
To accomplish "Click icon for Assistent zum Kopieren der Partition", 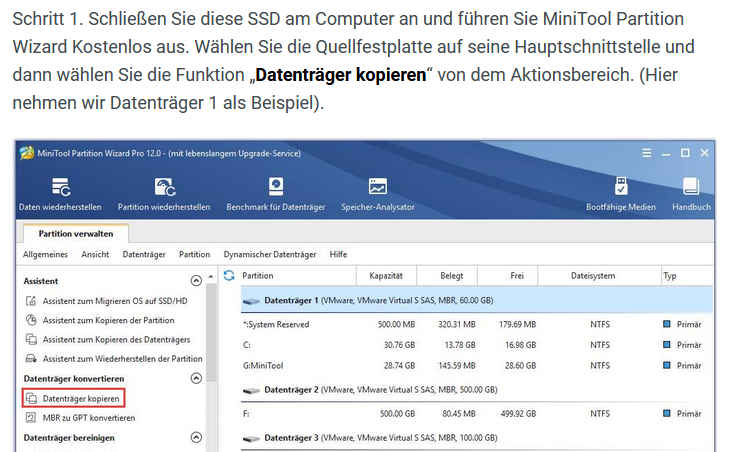I will pos(31,320).
